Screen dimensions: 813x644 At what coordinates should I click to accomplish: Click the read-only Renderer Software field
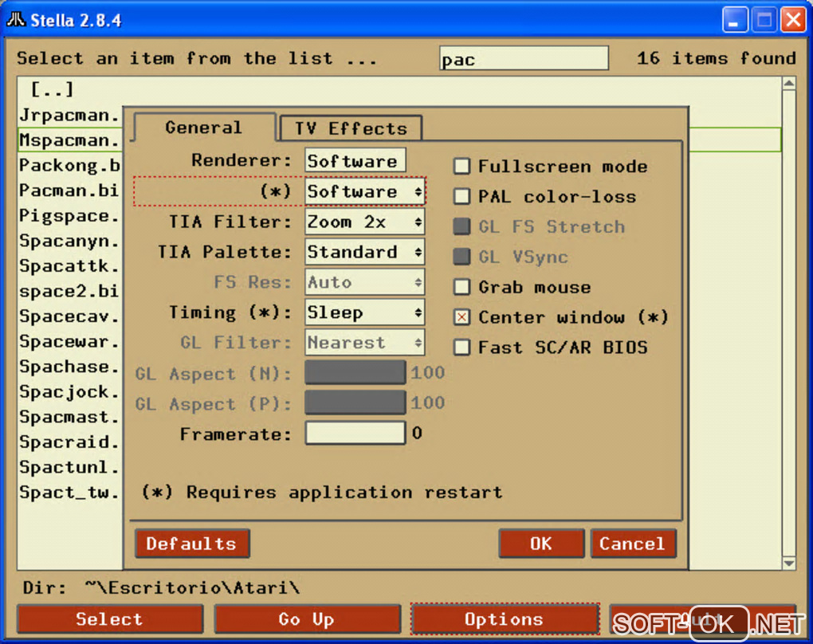(355, 161)
